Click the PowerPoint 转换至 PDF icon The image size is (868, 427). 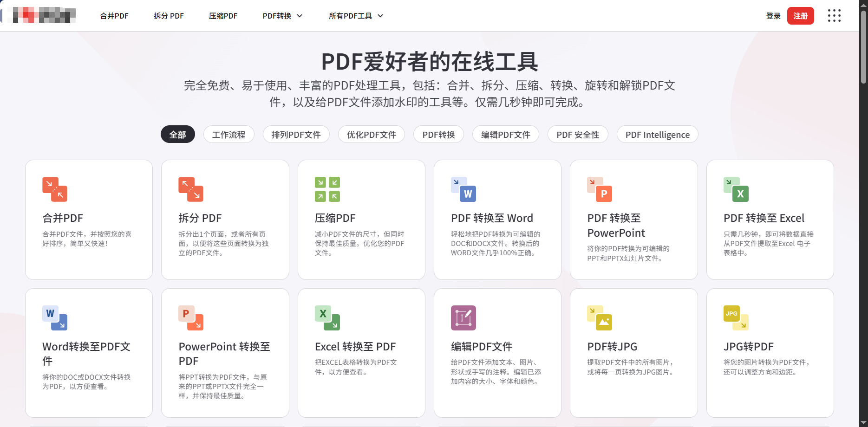click(191, 318)
